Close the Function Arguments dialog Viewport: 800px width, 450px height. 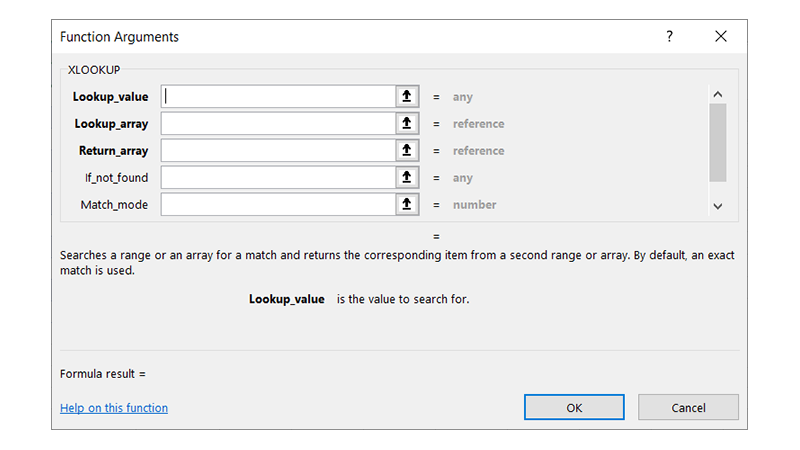pyautogui.click(x=720, y=36)
